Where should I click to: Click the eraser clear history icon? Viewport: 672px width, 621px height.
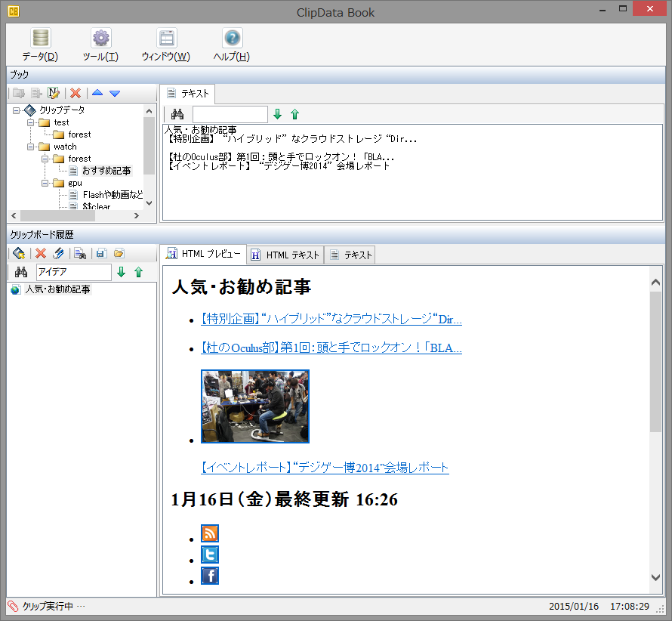click(x=59, y=253)
